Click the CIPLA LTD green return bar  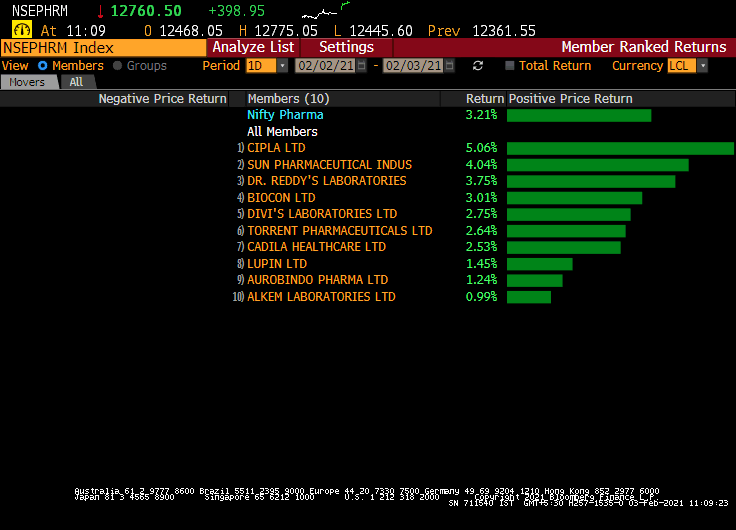(620, 148)
